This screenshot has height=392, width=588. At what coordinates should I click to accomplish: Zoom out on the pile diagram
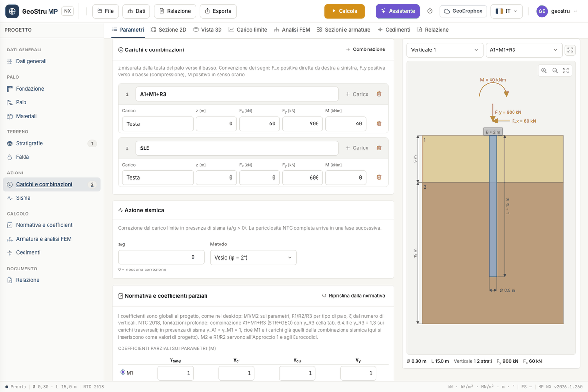coord(555,71)
